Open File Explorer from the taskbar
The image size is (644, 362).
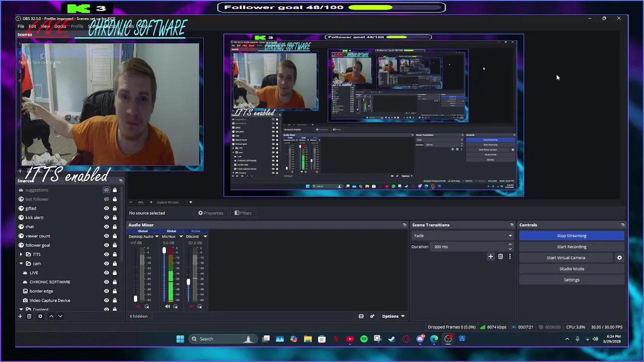(307, 339)
